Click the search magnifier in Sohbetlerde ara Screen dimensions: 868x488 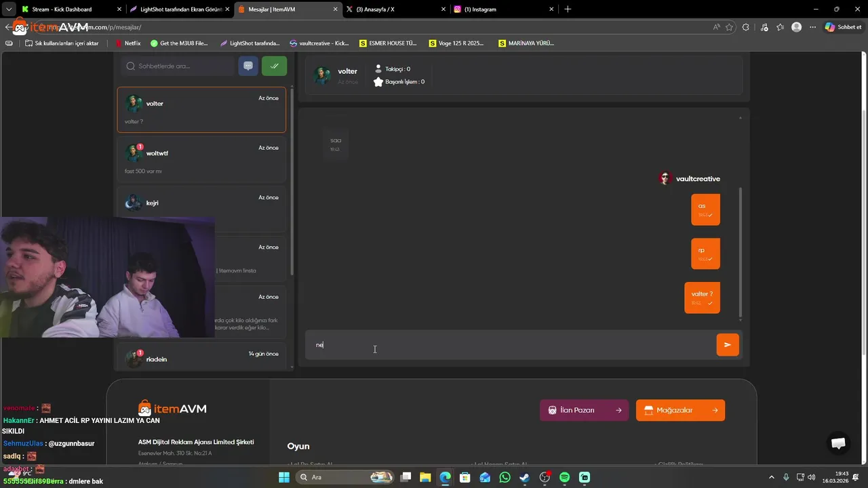coord(131,66)
